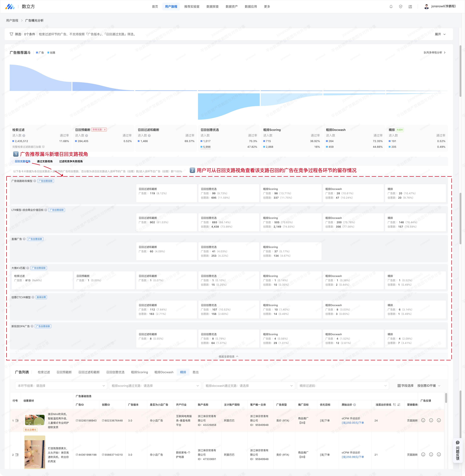This screenshot has height=476, width=465.
Task: Click row 1 expand details icon
Action: pos(17,420)
